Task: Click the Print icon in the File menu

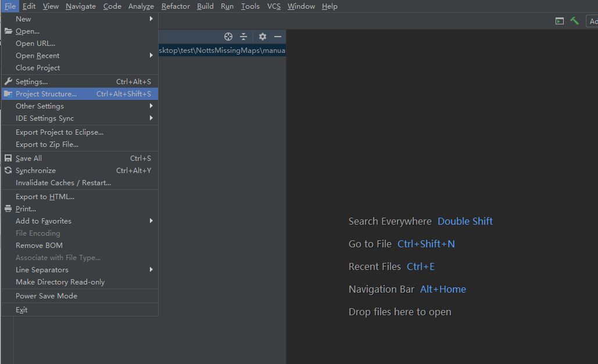Action: point(8,208)
